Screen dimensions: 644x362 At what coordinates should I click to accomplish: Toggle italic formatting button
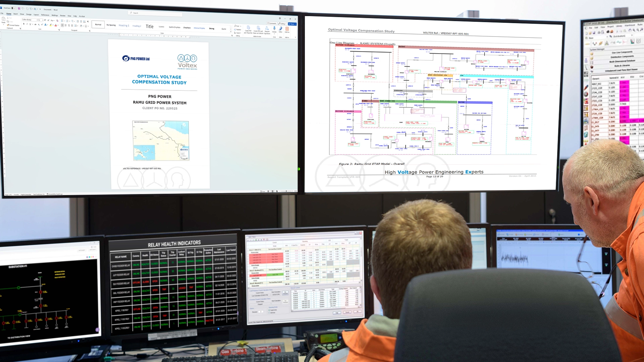27,24
